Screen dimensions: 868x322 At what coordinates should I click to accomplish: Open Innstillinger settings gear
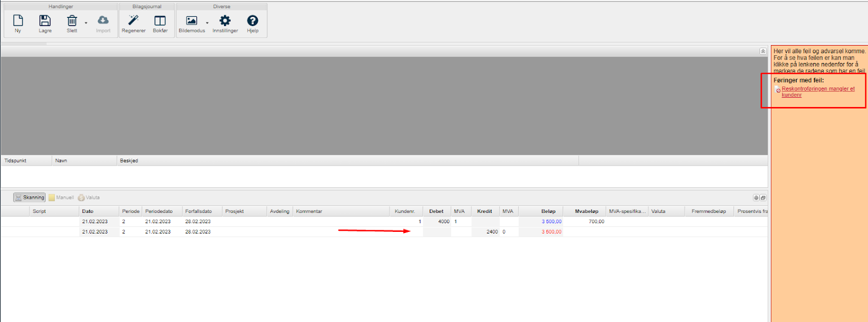[225, 23]
